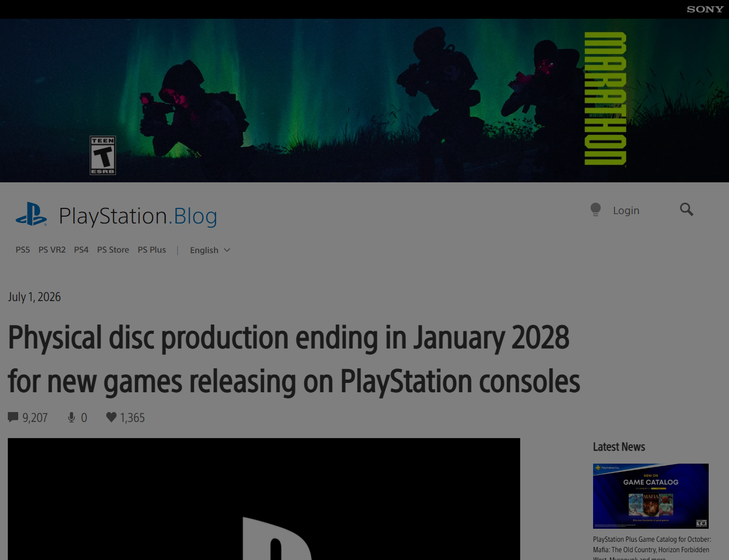Open the PlayStation.Blog title link

[138, 216]
